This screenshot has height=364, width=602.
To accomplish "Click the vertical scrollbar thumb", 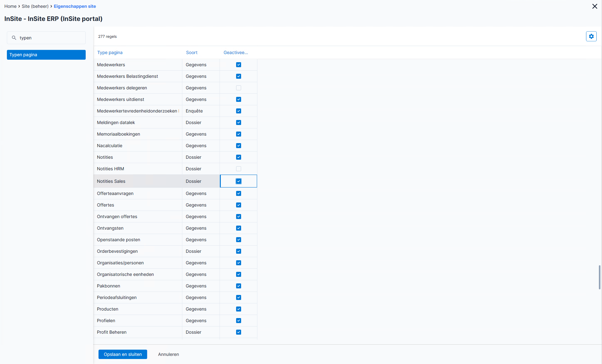I will coord(599,277).
